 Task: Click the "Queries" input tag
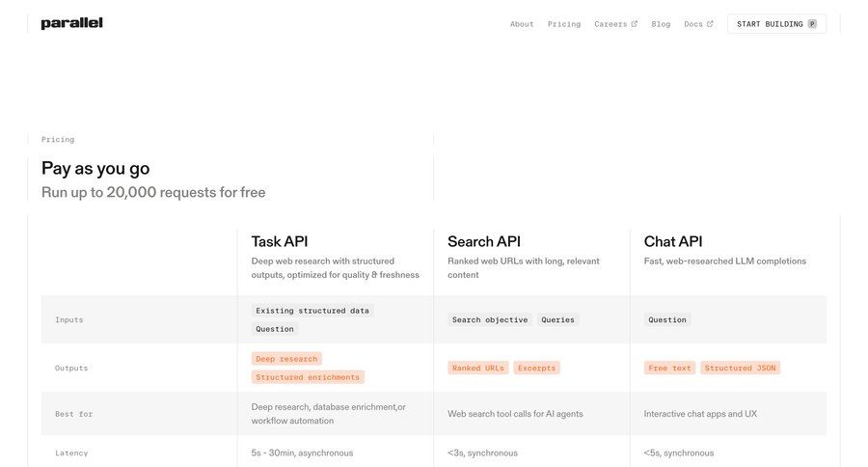[557, 320]
